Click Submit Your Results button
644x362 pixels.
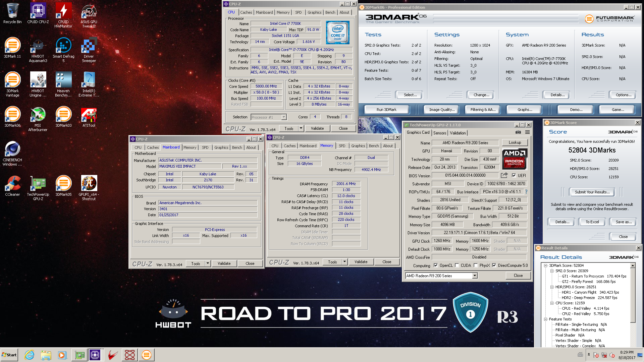coord(592,192)
